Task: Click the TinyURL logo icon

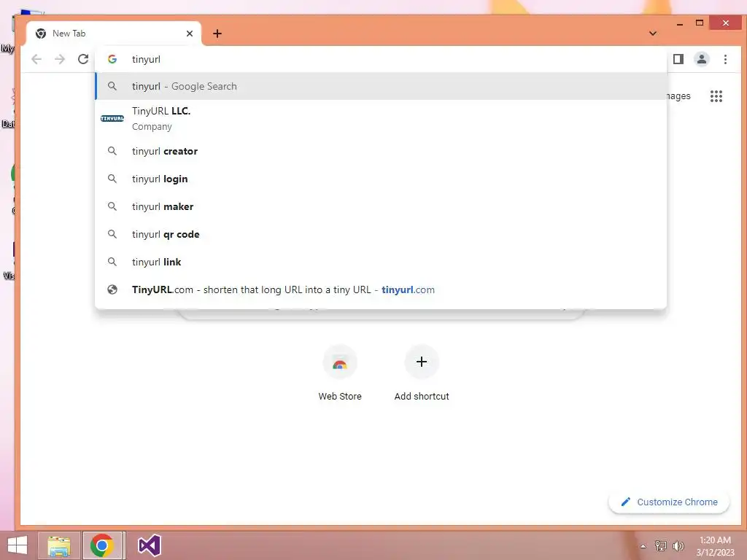Action: pos(112,119)
